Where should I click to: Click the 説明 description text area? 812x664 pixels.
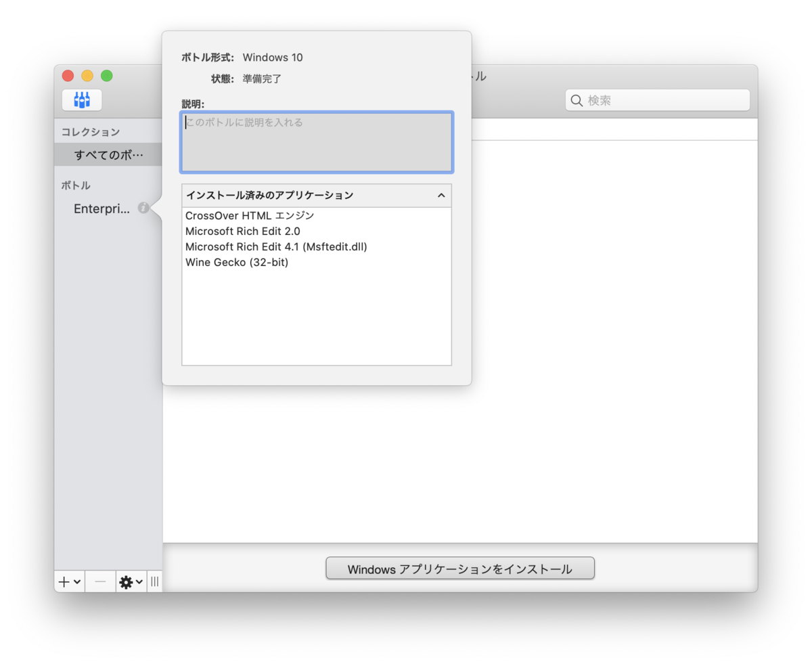tap(317, 142)
